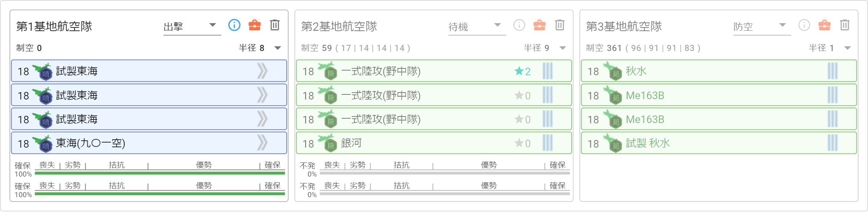The height and width of the screenshot is (212, 868).
Task: Select the first Me163B equipment row
Action: 719,95
